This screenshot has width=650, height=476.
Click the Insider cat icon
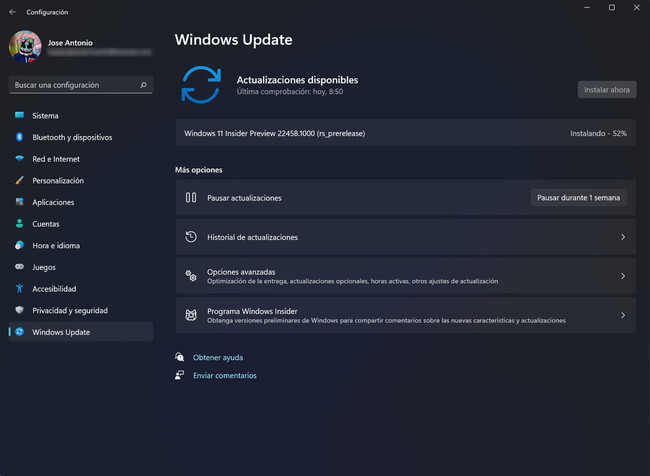[x=191, y=315]
